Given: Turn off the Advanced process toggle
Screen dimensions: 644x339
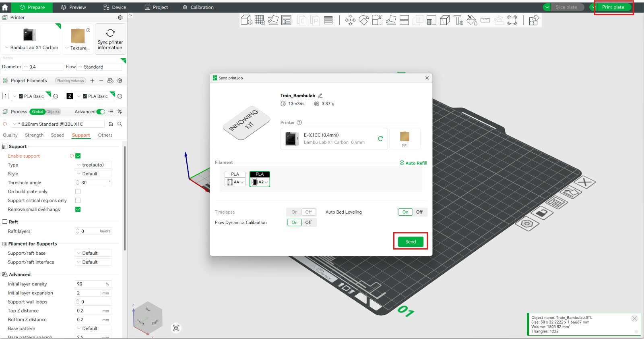Looking at the screenshot, I should coord(101,112).
